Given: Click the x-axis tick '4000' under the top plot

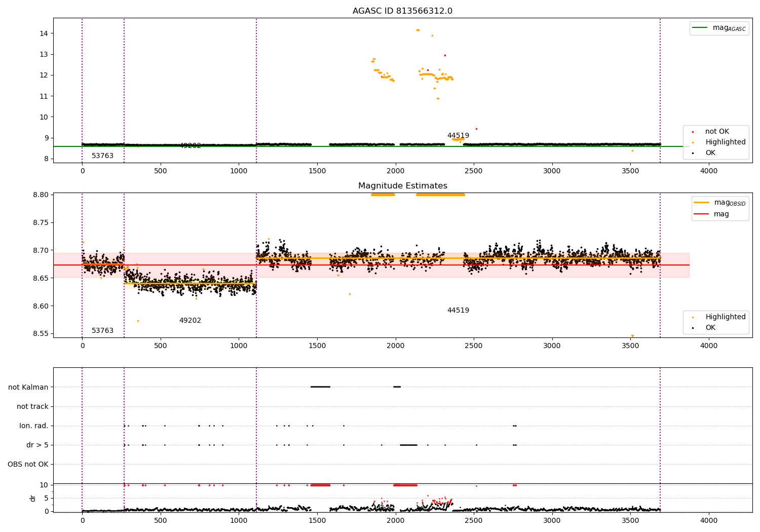Looking at the screenshot, I should pos(708,171).
